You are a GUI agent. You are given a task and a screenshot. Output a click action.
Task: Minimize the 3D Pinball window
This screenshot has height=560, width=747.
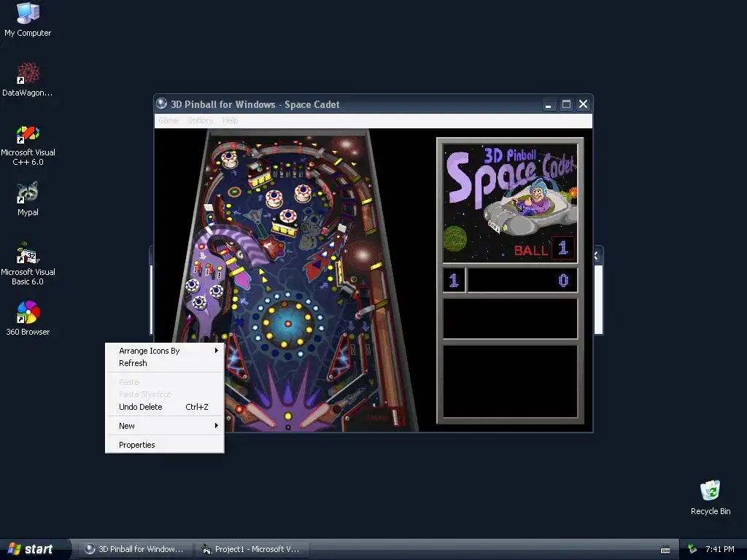pos(549,104)
